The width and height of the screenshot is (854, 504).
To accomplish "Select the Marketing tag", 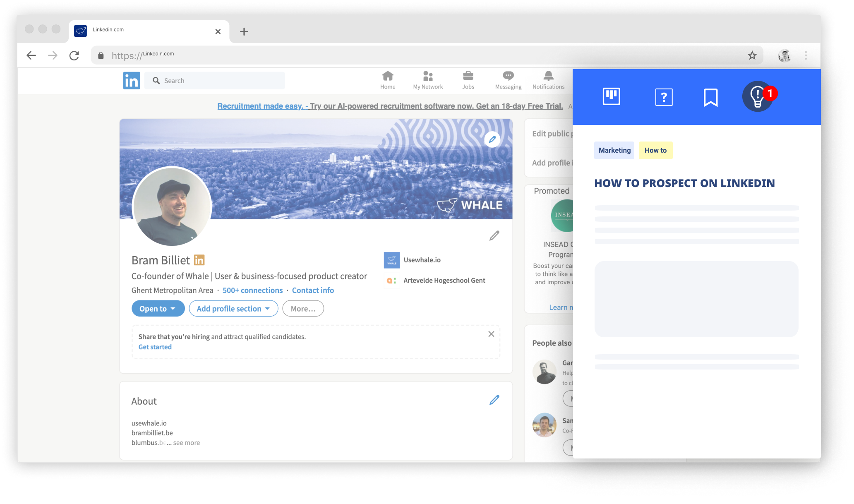I will pos(614,151).
